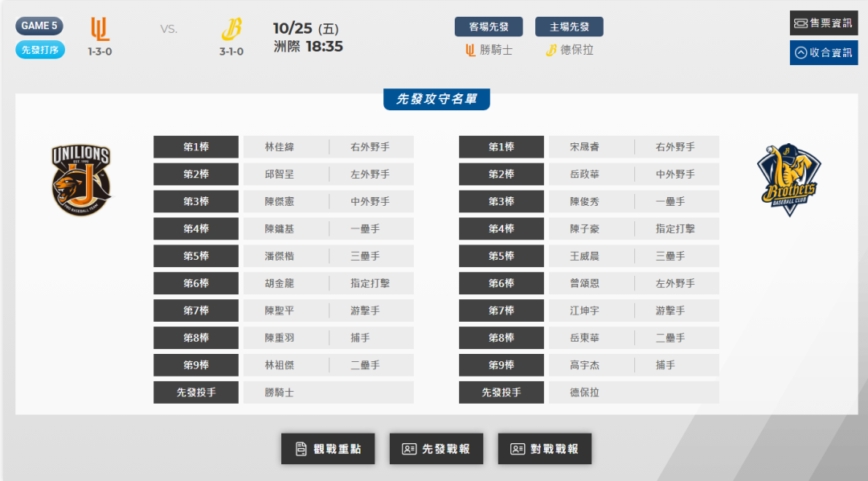Select Uni-Lions batter 林祖傑
This screenshot has height=481, width=868.
(x=280, y=365)
